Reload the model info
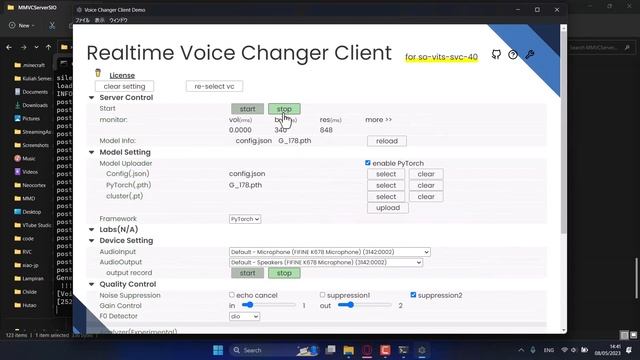The image size is (640, 360). [387, 141]
